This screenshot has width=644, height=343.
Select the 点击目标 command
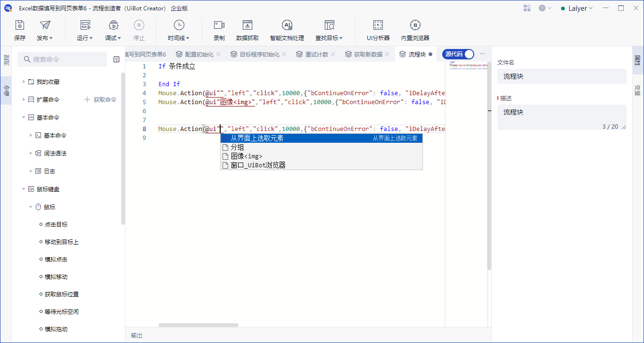56,224
